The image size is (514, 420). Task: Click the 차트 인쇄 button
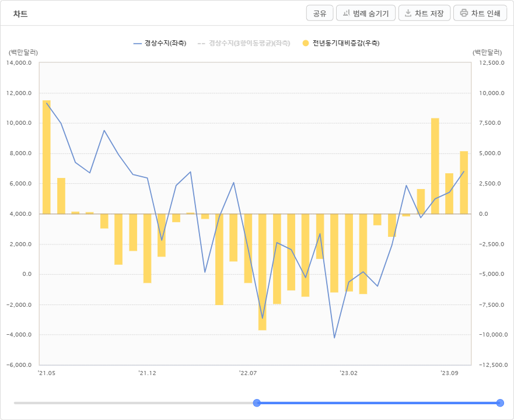click(x=480, y=13)
